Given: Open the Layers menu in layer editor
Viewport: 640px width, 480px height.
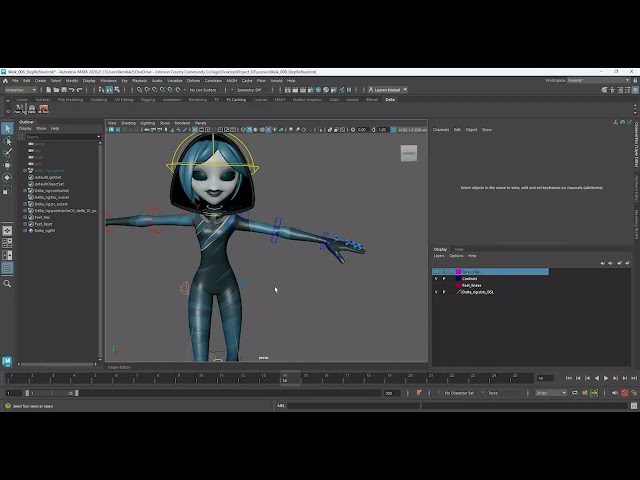Looking at the screenshot, I should [x=439, y=256].
